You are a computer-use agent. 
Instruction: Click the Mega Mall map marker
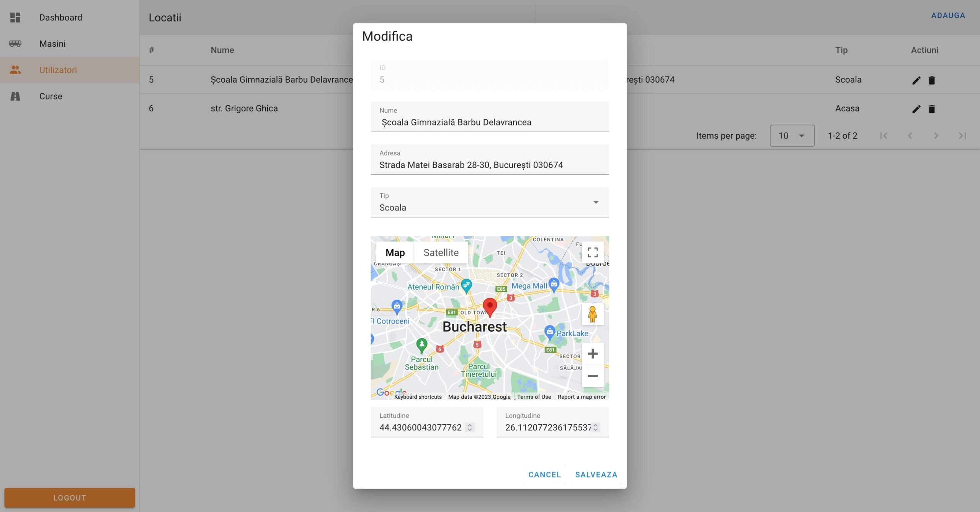coord(554,285)
